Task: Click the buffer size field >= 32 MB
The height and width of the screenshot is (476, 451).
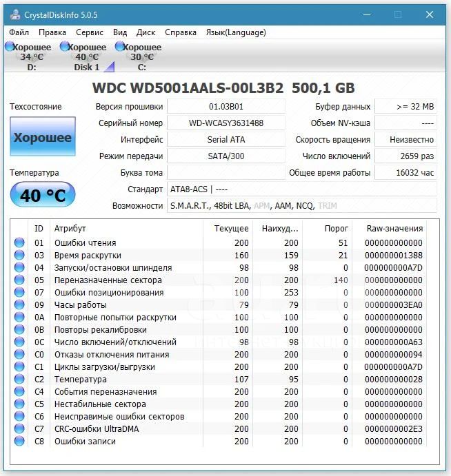Action: point(405,107)
